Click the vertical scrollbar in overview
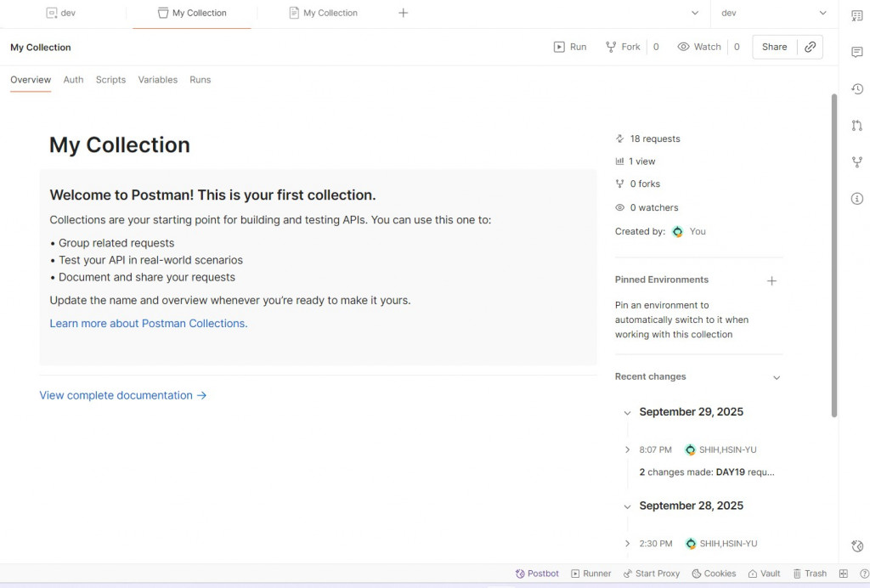Viewport: 870px width, 588px height. click(x=833, y=255)
